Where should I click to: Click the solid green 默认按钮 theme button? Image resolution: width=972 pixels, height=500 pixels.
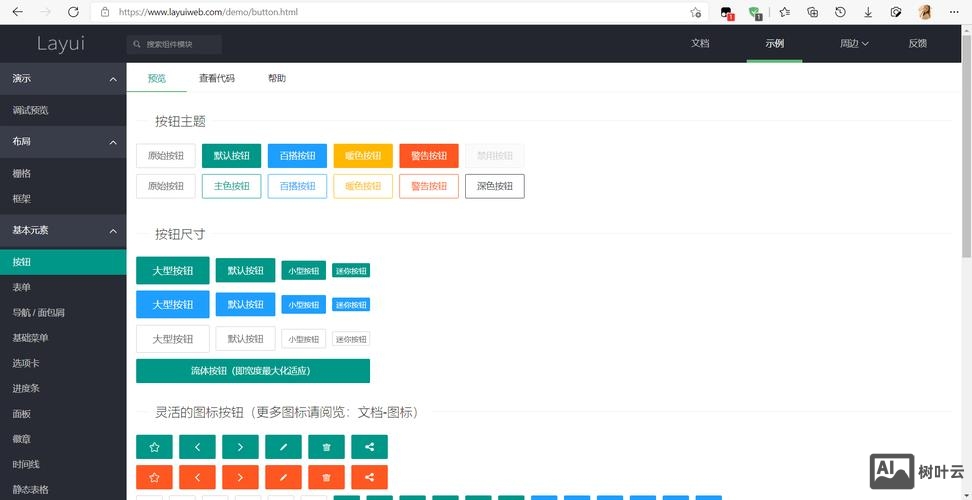[x=231, y=156]
